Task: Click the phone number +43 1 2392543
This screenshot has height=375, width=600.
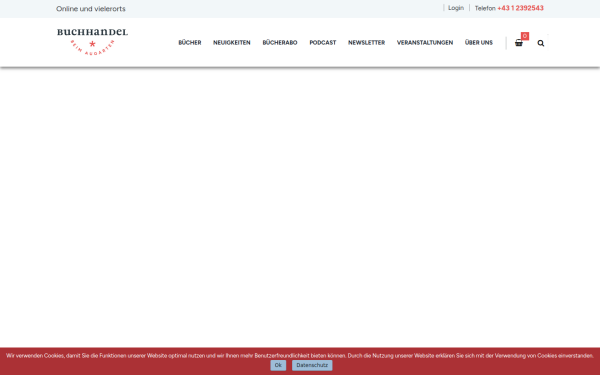Action: 520,8
